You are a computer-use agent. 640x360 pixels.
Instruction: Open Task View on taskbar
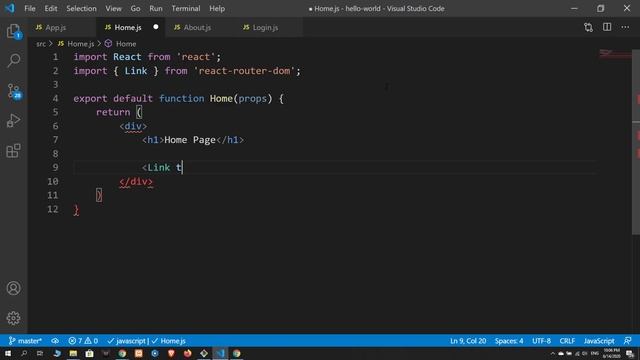[x=40, y=353]
